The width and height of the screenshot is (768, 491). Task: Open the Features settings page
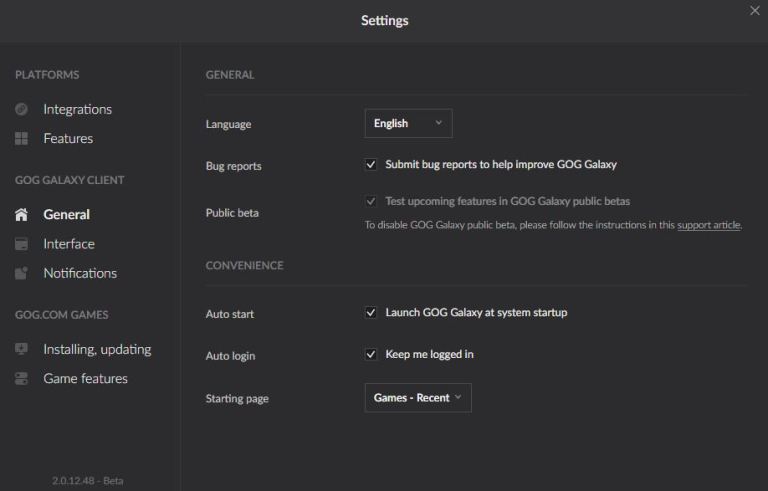68,138
